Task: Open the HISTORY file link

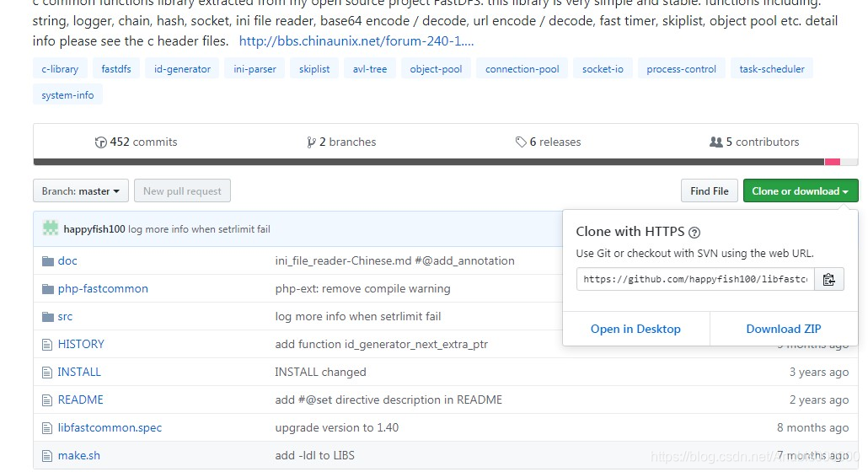Action: coord(81,345)
